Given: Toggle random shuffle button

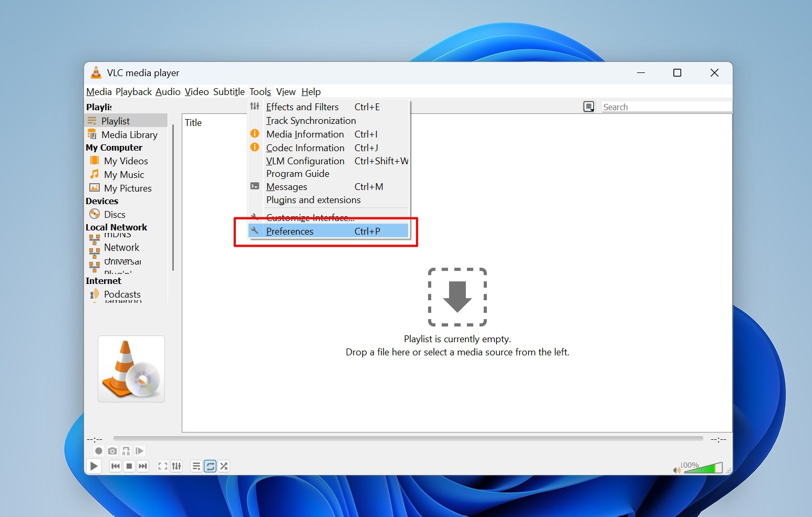Looking at the screenshot, I should [x=224, y=466].
